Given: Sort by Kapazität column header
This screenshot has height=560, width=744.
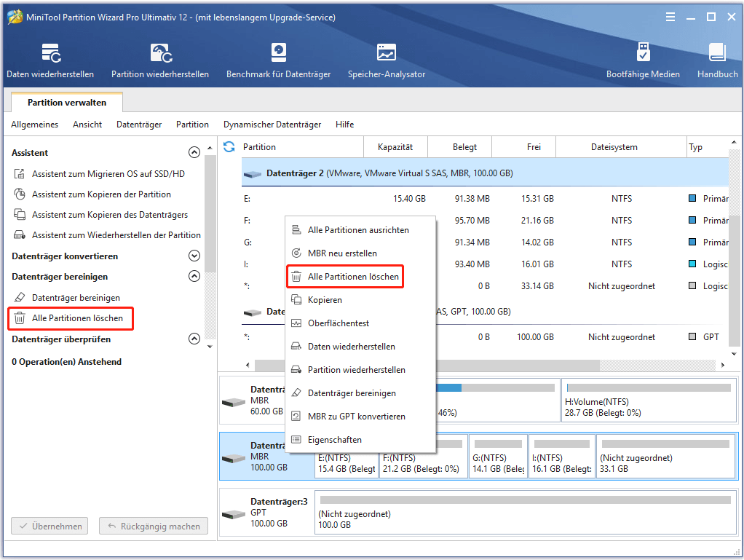Looking at the screenshot, I should point(395,147).
